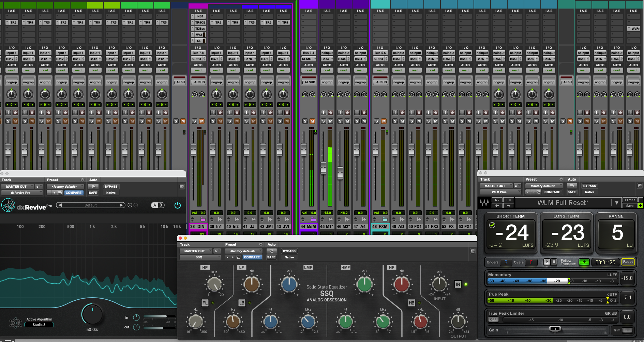This screenshot has width=644, height=342.
Task: Mute track 48 FXM
Action: point(384,121)
